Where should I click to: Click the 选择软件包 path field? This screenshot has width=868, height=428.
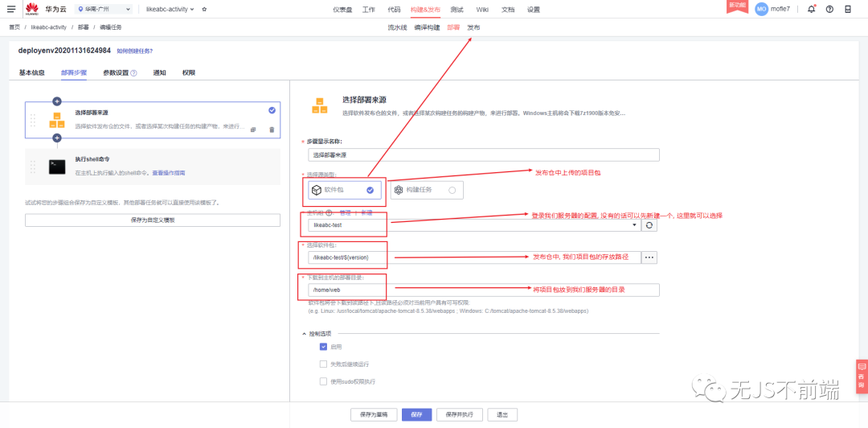point(474,257)
